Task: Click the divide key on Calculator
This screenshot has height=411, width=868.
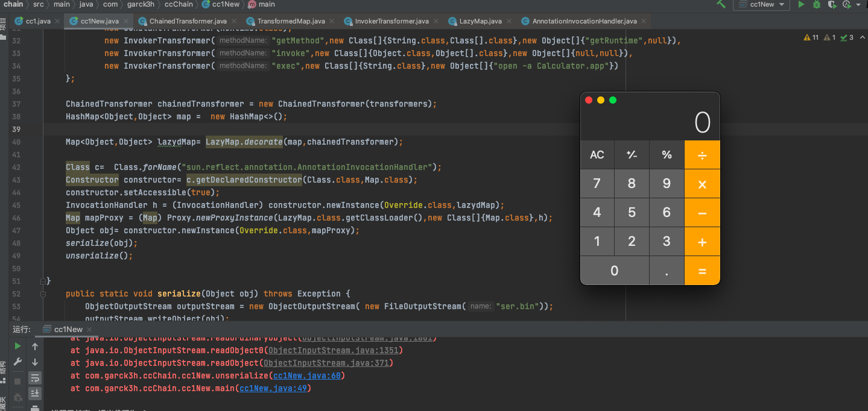Action: coord(702,155)
